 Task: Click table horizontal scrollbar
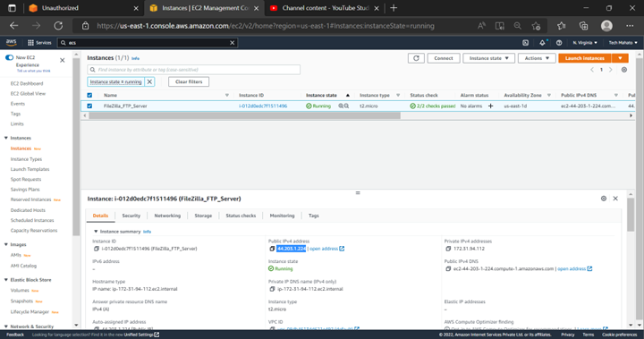click(x=245, y=115)
